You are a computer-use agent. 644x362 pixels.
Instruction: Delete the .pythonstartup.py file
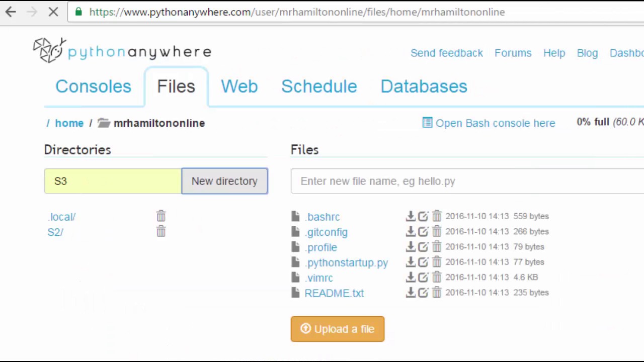tap(436, 262)
